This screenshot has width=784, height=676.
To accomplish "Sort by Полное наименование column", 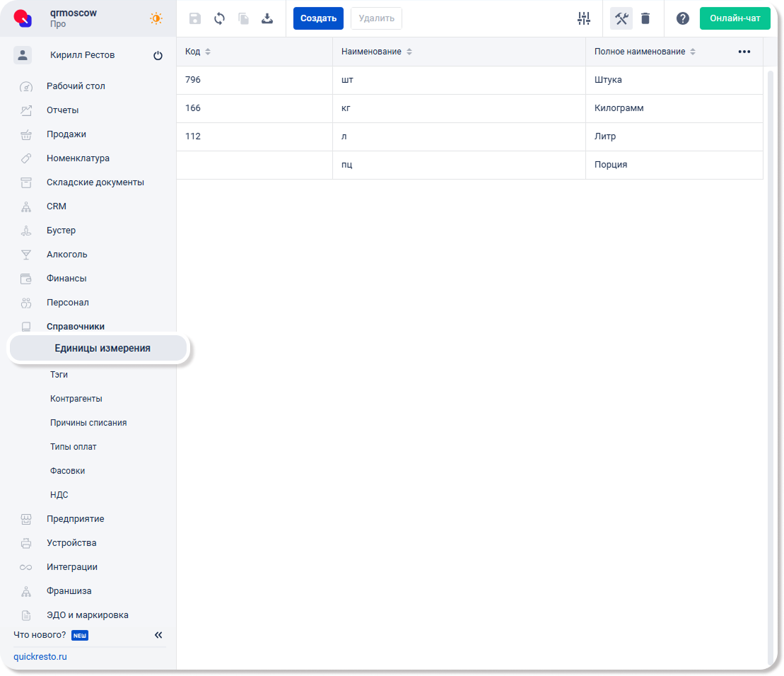I will (x=693, y=52).
